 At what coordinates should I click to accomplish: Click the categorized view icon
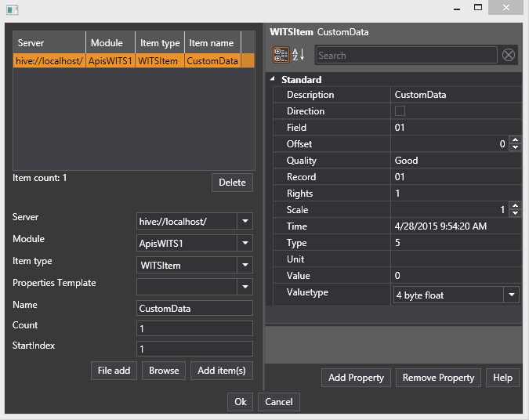tap(281, 55)
